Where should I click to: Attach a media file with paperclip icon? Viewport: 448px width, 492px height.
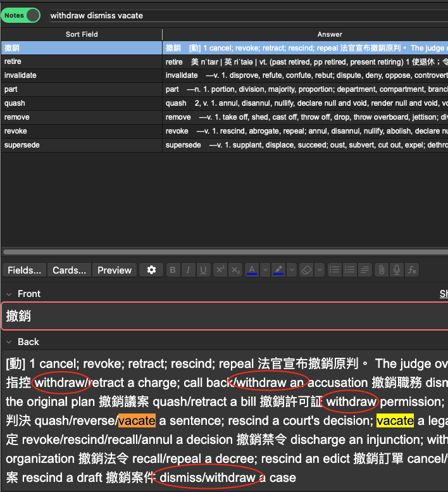(x=382, y=270)
